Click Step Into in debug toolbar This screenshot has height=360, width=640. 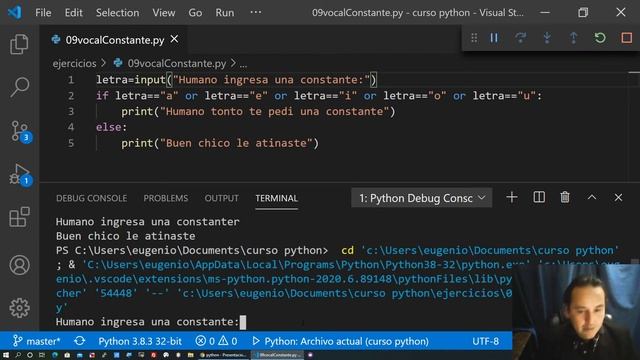click(547, 38)
